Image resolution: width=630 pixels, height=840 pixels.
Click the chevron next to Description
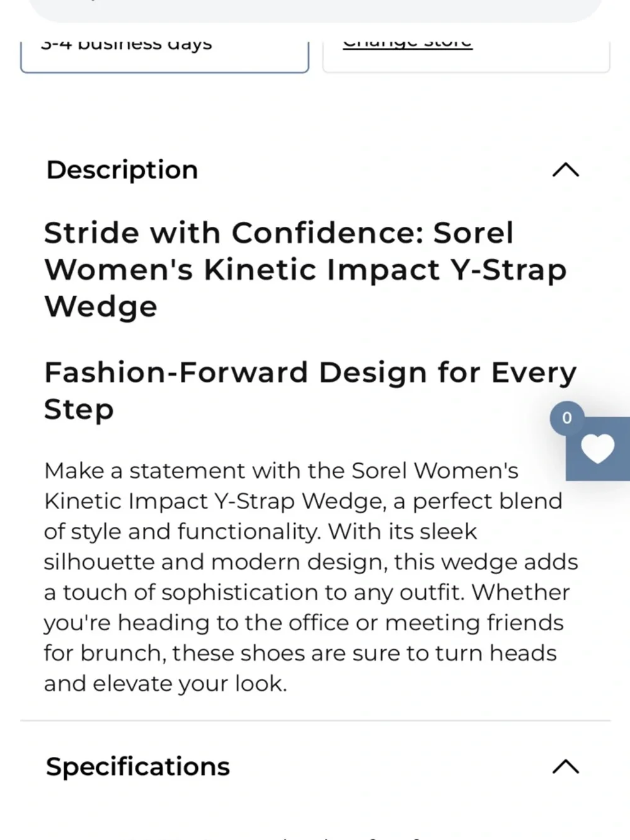(565, 170)
